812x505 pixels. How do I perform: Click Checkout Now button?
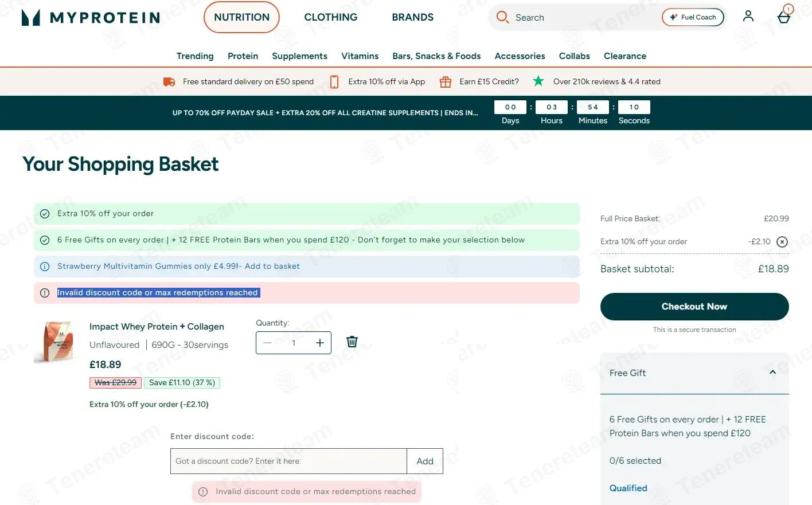694,307
